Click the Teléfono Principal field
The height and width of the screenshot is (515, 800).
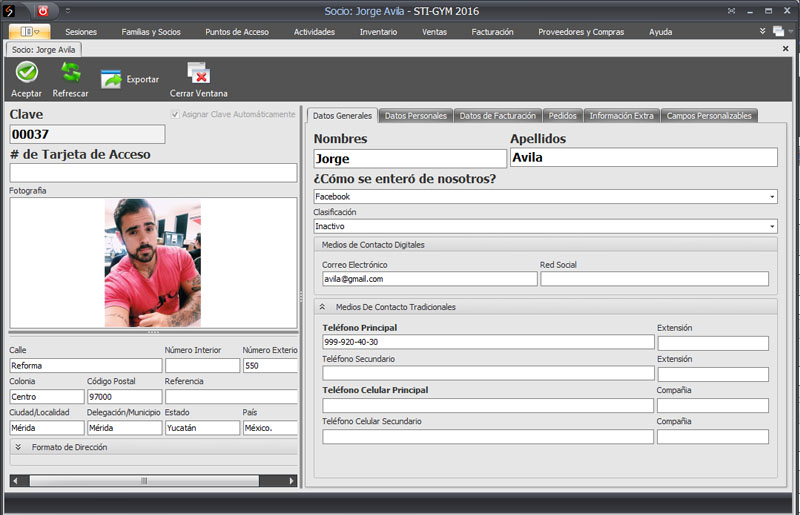(488, 342)
